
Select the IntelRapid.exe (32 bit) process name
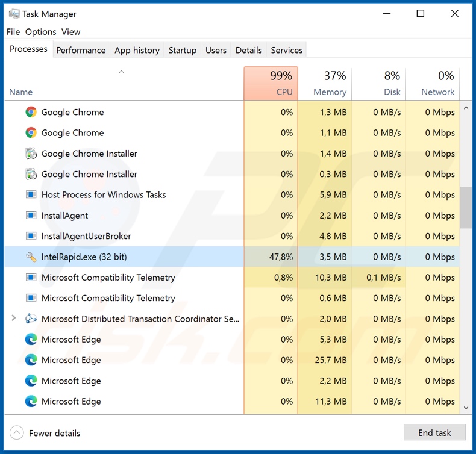coord(84,257)
